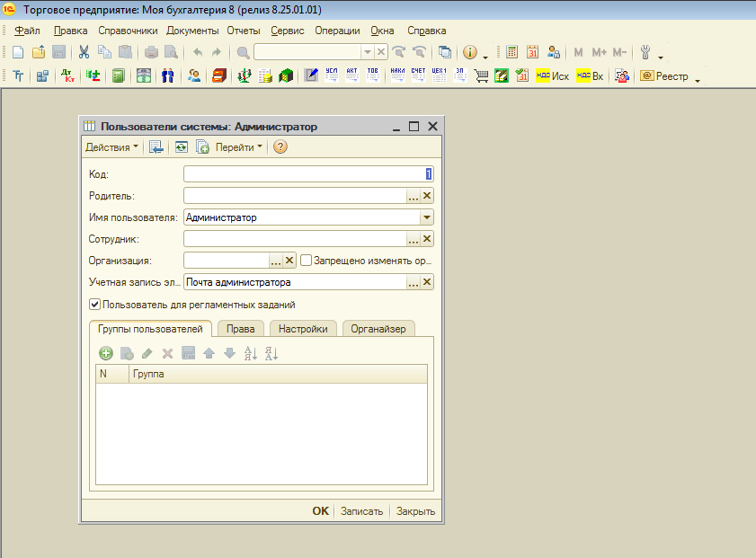
Task: Click the НДС Исх toolbar button
Action: coord(552,76)
